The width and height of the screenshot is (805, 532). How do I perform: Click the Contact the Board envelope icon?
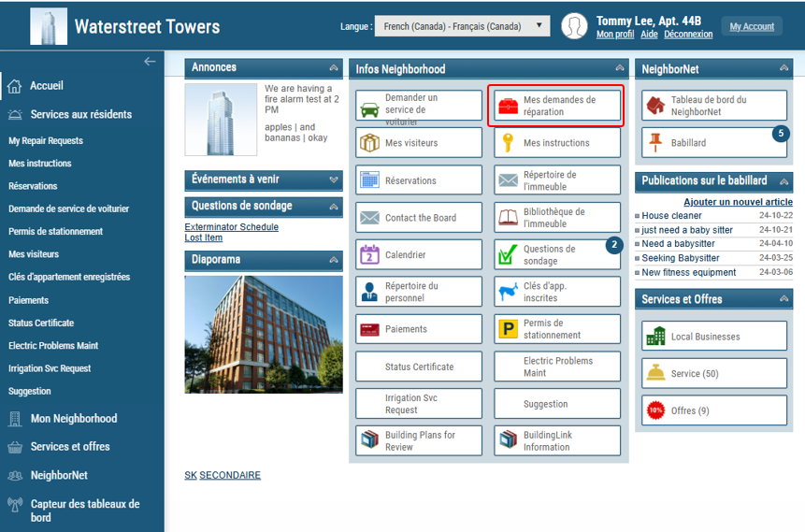[369, 218]
